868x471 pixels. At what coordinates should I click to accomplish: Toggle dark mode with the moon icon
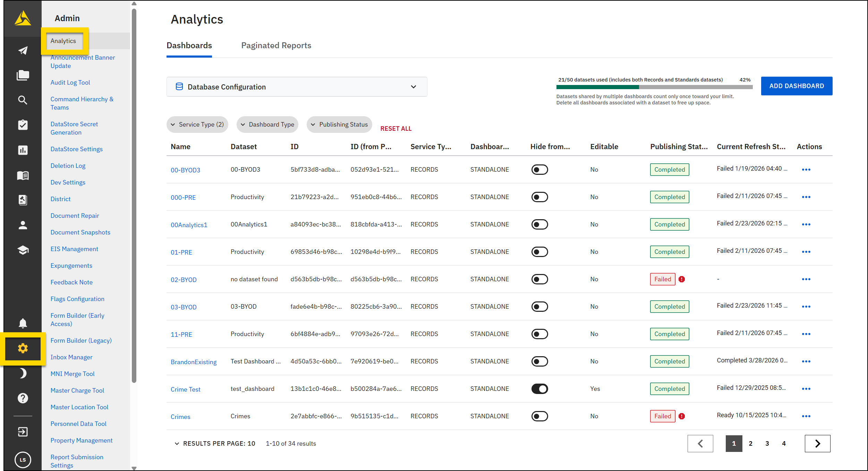pos(22,373)
